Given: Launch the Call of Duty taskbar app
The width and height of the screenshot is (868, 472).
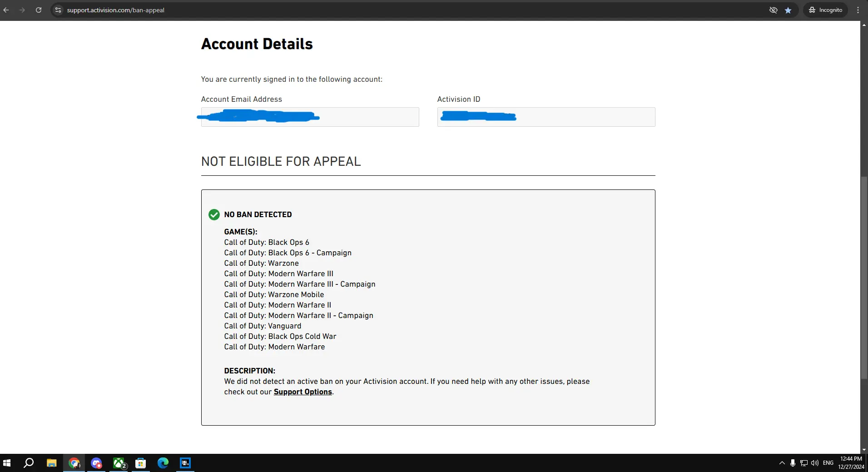Looking at the screenshot, I should click(x=185, y=463).
